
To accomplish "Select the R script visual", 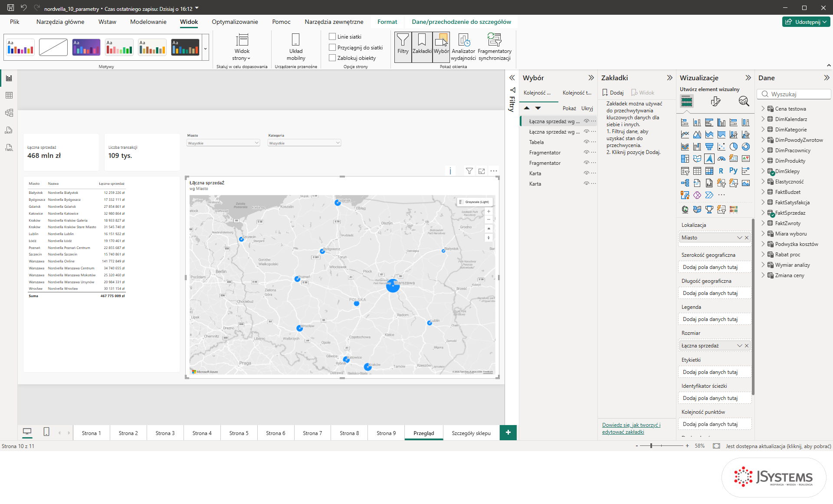I will point(721,171).
